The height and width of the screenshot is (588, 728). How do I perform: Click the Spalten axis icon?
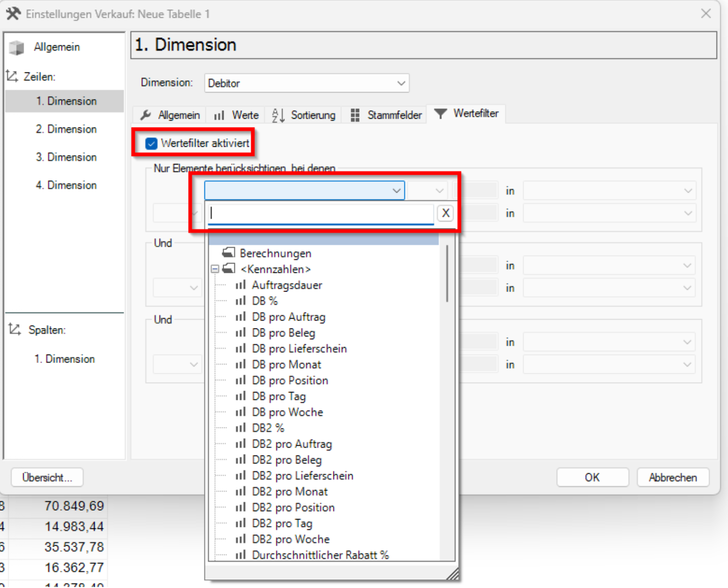pos(15,329)
